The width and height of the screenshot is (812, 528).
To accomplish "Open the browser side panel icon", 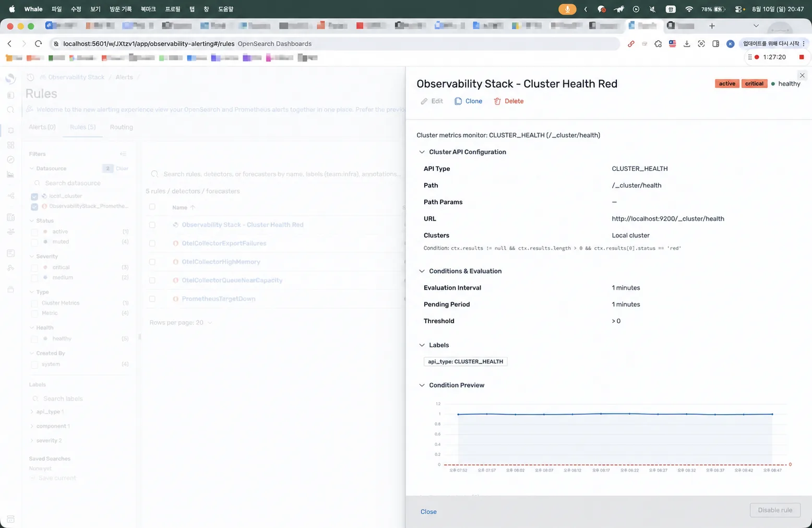I will (x=716, y=44).
